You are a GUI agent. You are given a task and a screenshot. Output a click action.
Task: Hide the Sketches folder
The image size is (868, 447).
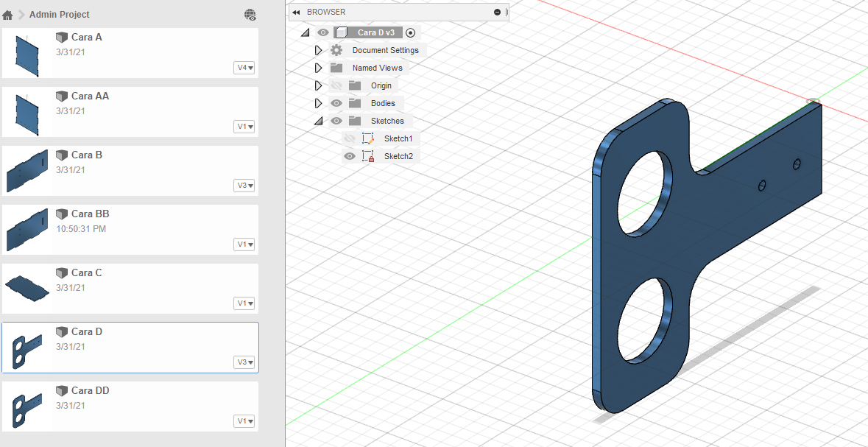[336, 121]
